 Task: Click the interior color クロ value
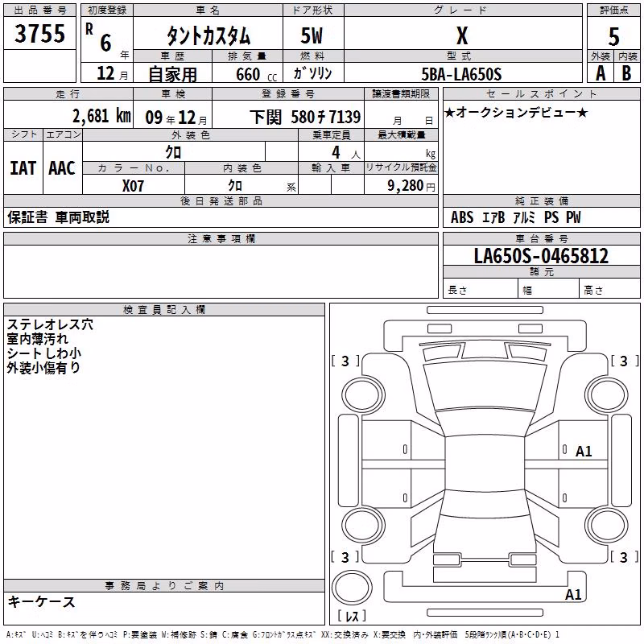click(235, 186)
